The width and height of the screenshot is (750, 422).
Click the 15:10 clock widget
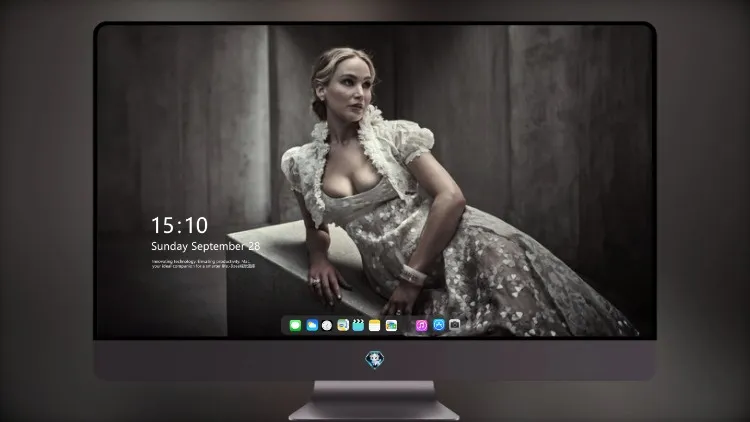click(179, 225)
